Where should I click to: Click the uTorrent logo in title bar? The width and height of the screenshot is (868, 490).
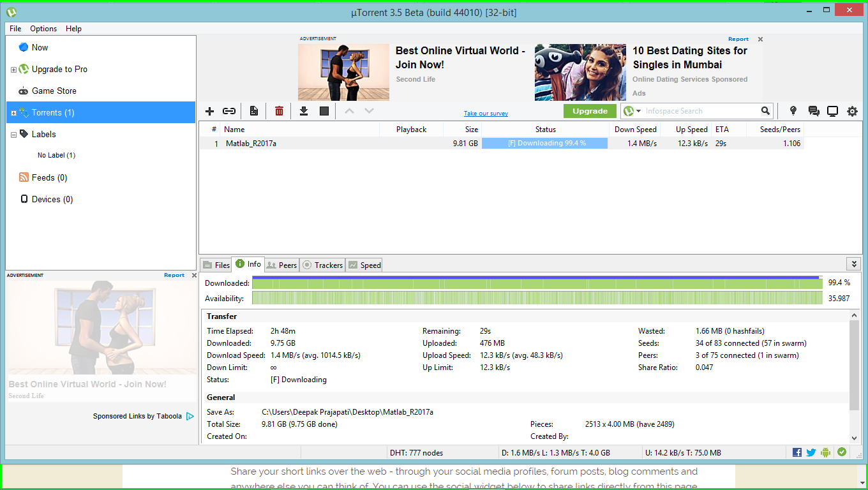coord(11,12)
